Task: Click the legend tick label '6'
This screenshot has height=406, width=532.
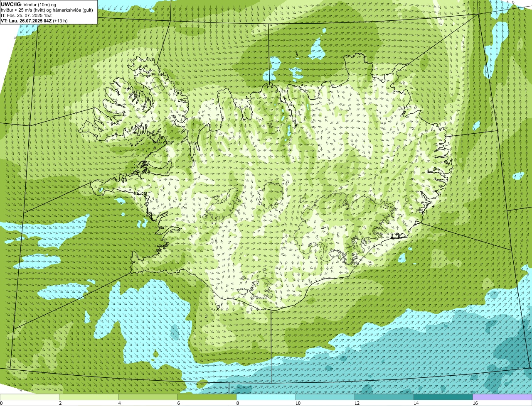Action: (179, 403)
